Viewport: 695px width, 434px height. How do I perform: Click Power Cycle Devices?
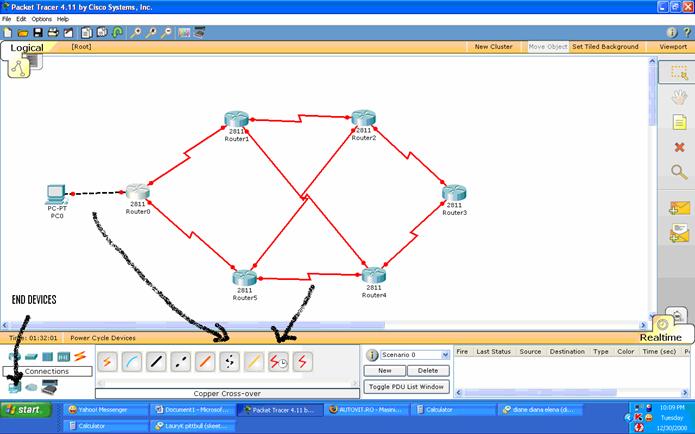tap(103, 338)
